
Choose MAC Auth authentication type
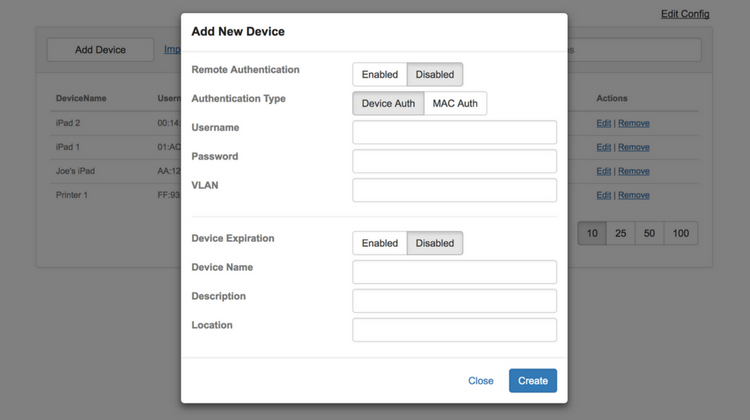[x=455, y=103]
